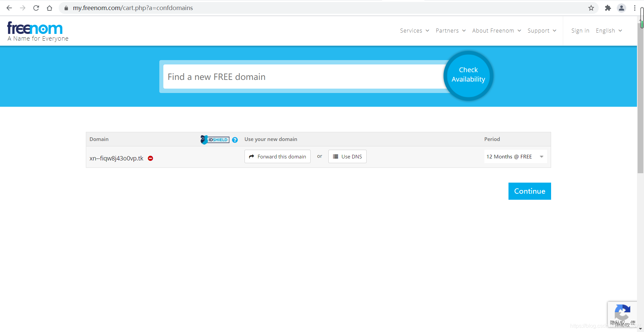The image size is (644, 332).
Task: Expand the English language selector
Action: pyautogui.click(x=609, y=31)
